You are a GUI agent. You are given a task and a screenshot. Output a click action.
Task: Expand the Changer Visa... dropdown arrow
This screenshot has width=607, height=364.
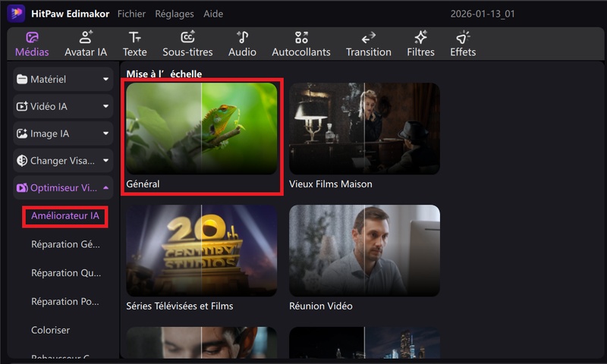pos(105,161)
